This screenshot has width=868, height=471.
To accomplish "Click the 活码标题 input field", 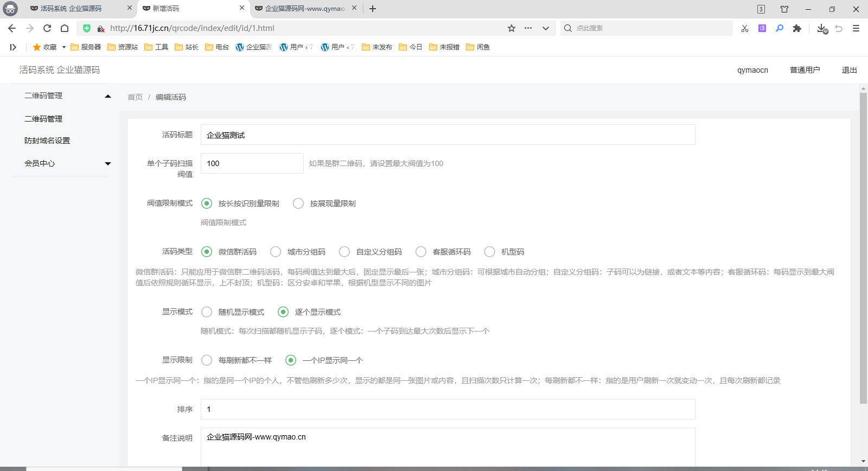I will 448,135.
